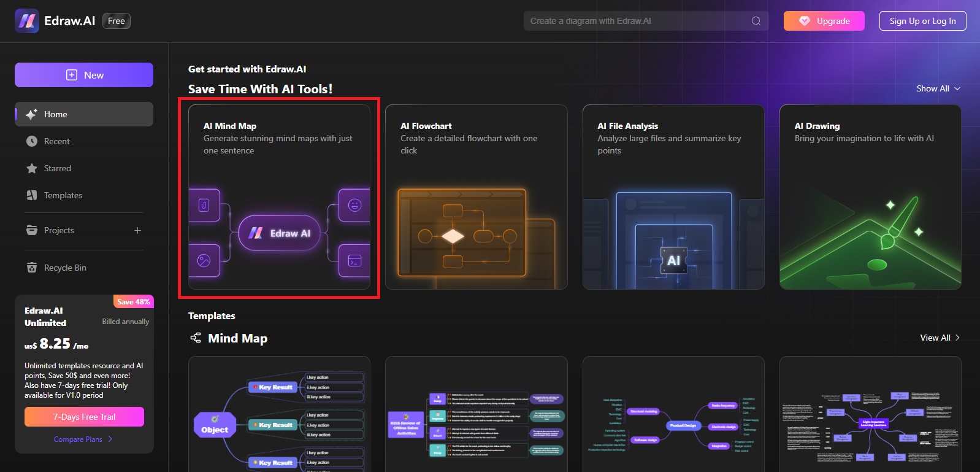The height and width of the screenshot is (472, 980).
Task: Click the Mind Map section title
Action: pos(238,338)
